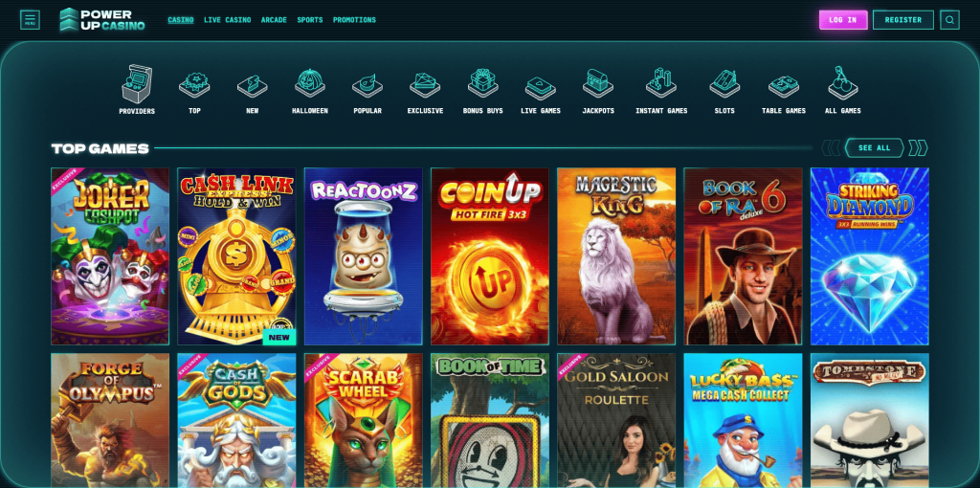
Task: Open the search magnifier icon
Action: pyautogui.click(x=949, y=20)
